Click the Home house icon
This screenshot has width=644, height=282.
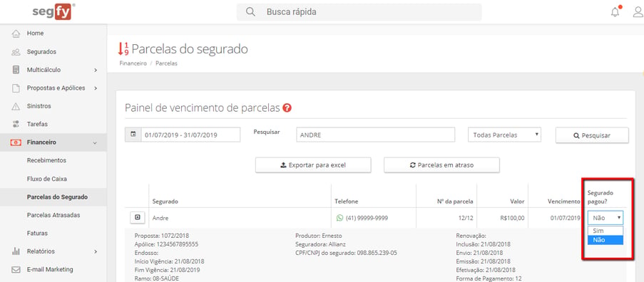[x=16, y=33]
